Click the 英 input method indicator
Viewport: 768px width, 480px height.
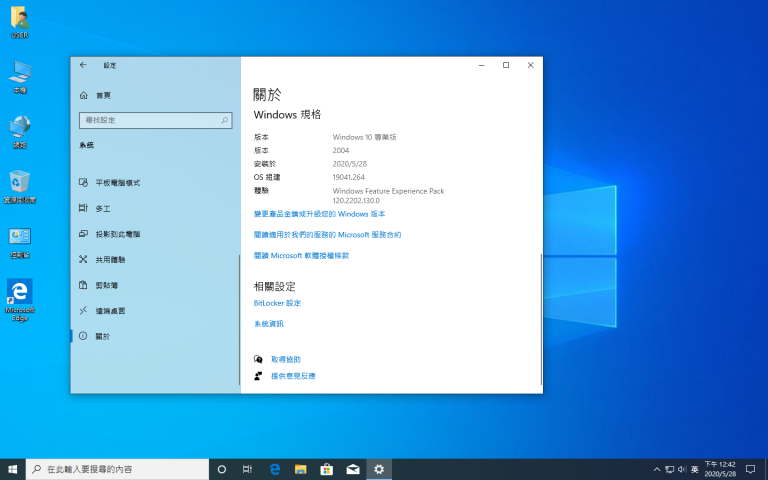695,469
